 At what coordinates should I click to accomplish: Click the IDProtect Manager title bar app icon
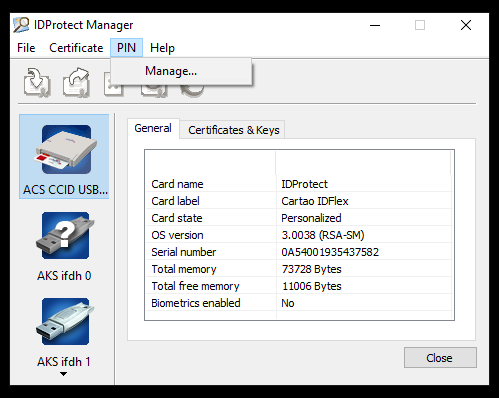21,25
